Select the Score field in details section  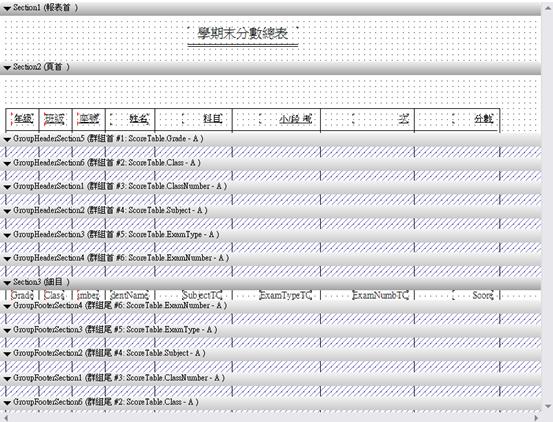473,295
